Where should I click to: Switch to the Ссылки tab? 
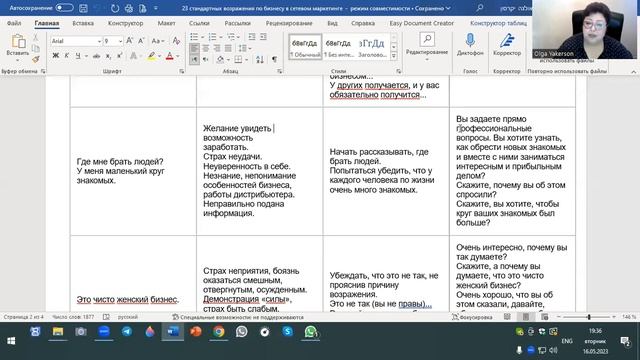tap(199, 23)
